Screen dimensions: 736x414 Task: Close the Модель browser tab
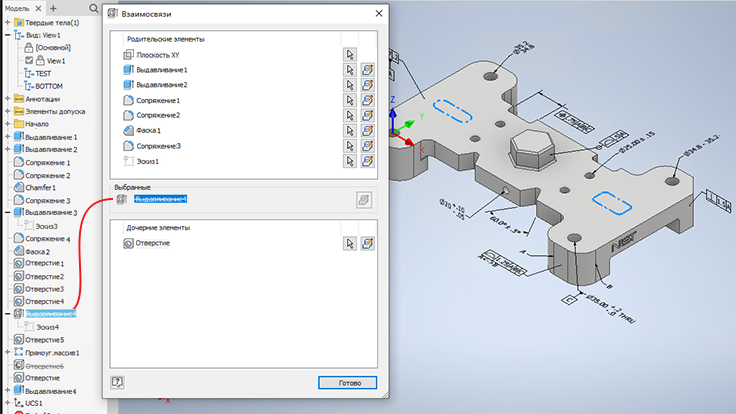[38, 8]
